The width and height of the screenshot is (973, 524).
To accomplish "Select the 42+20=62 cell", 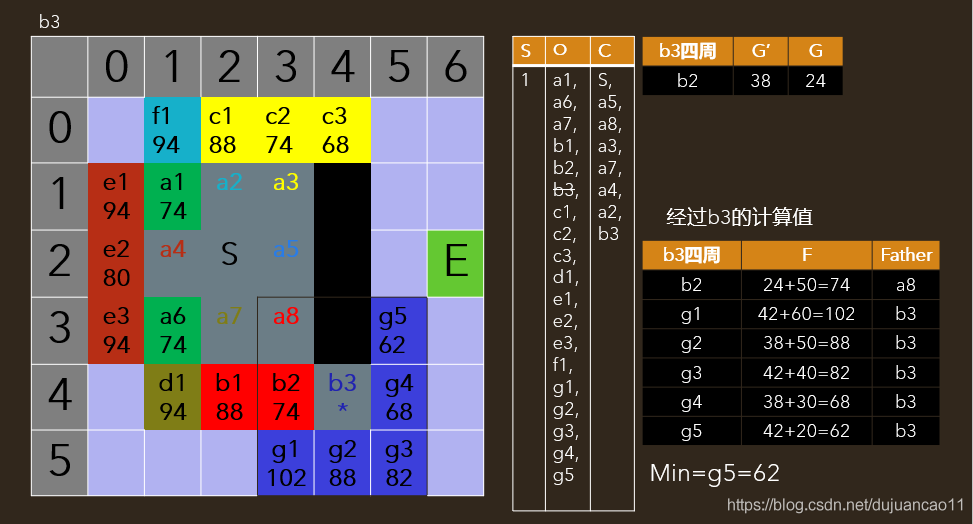I will 807,431.
